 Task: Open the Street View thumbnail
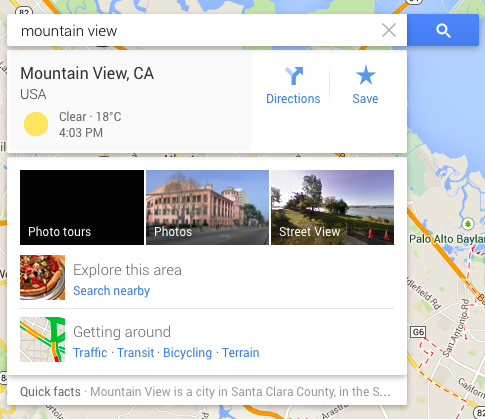tap(332, 207)
